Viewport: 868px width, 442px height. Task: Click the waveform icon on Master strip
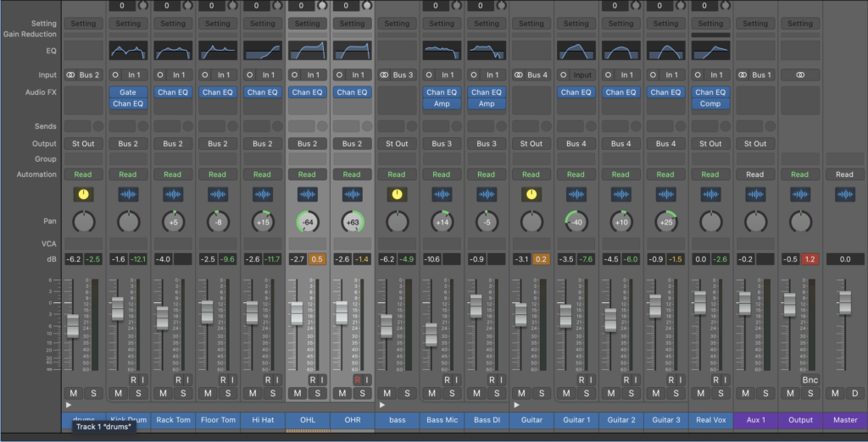coord(845,194)
